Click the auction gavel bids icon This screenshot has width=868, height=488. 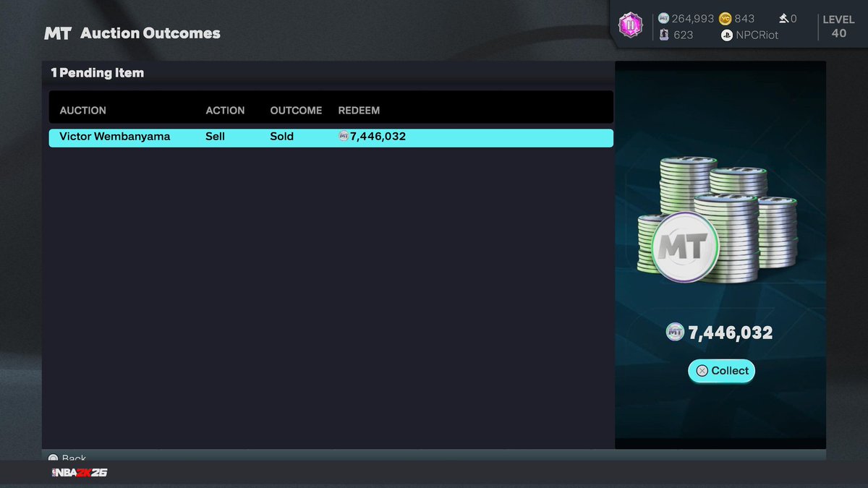tap(783, 19)
